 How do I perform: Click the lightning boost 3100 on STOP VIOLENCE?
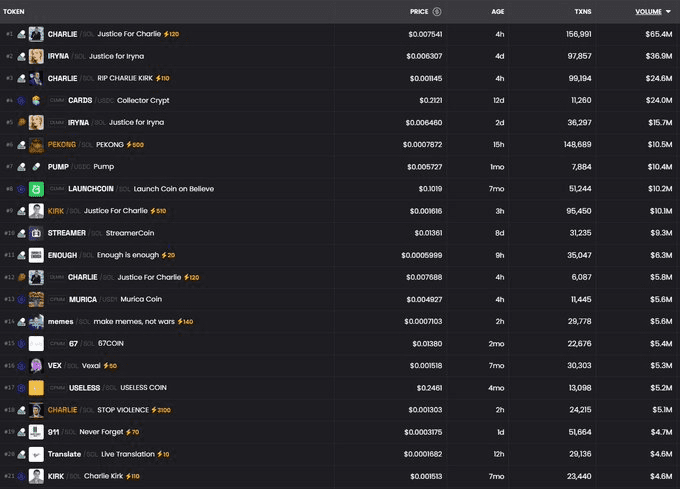point(161,410)
